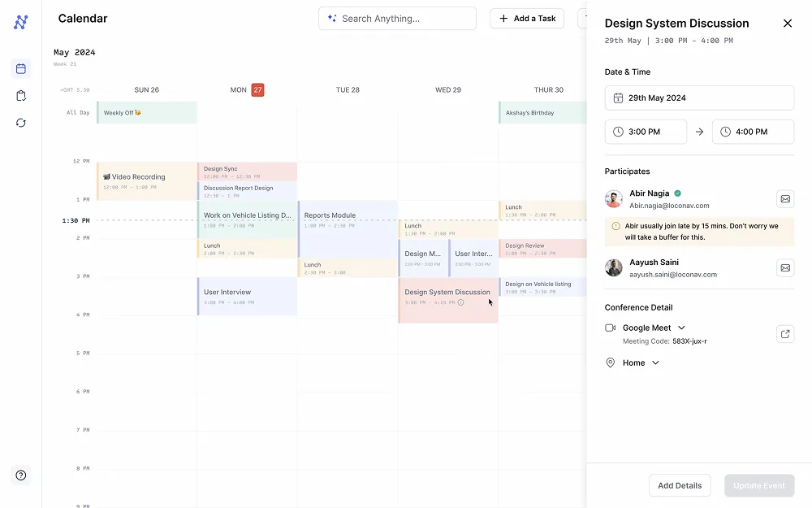Screen dimensions: 812x508
Task: Click info icon on Design System Discussion event
Action: [x=460, y=302]
